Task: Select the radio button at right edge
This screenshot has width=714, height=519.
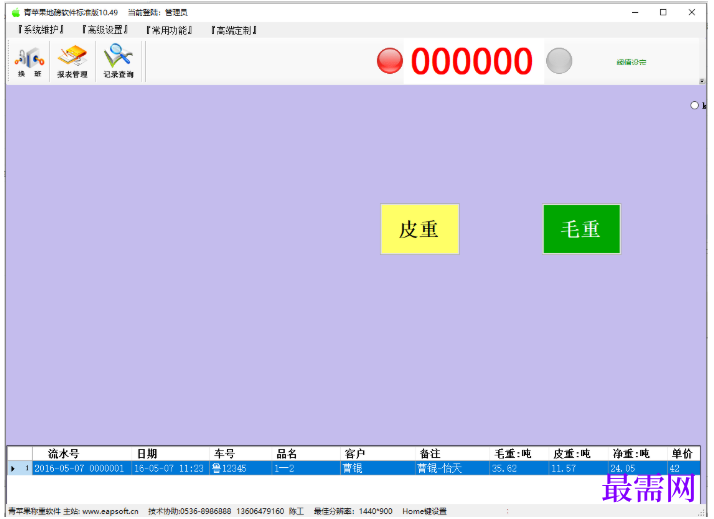Action: point(694,106)
